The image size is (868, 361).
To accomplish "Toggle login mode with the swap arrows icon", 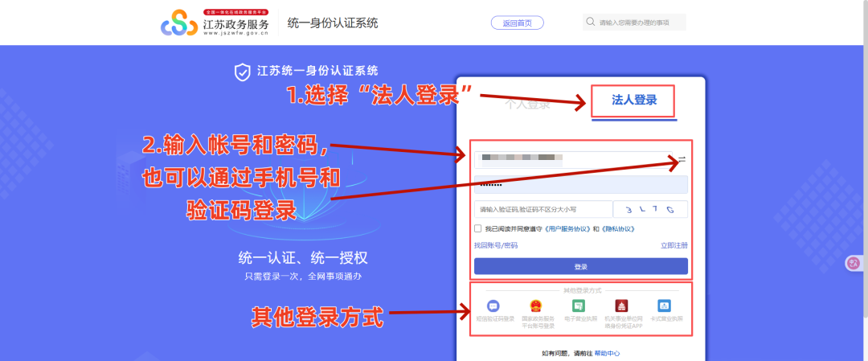I will click(x=682, y=159).
